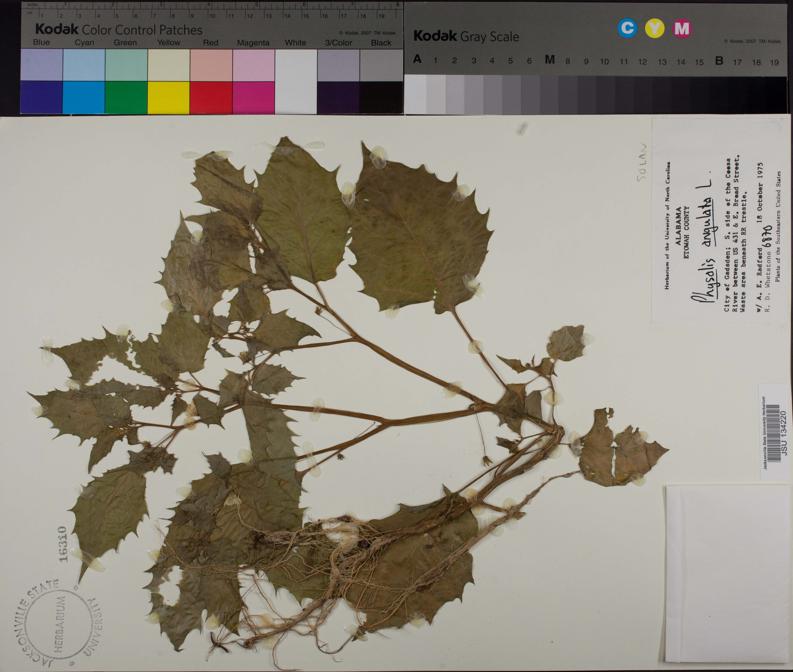Click the saturated blue color patch
The height and width of the screenshot is (672, 793).
pyautogui.click(x=41, y=97)
